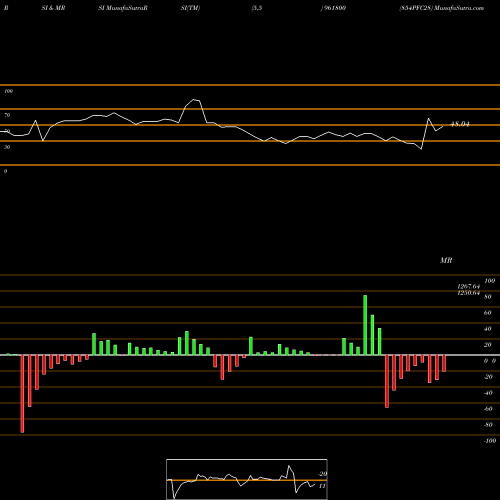Click the 40 label on MR axis
The height and width of the screenshot is (500, 500).
click(x=488, y=329)
